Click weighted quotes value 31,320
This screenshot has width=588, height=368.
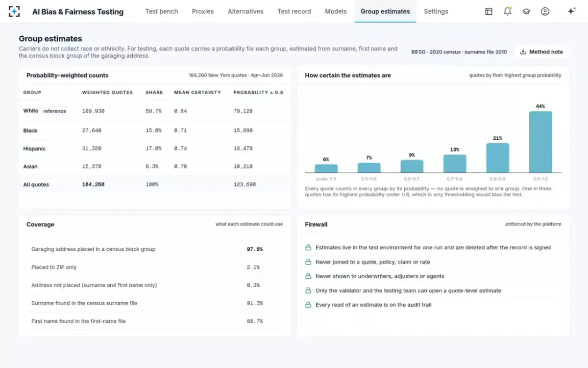(x=92, y=149)
